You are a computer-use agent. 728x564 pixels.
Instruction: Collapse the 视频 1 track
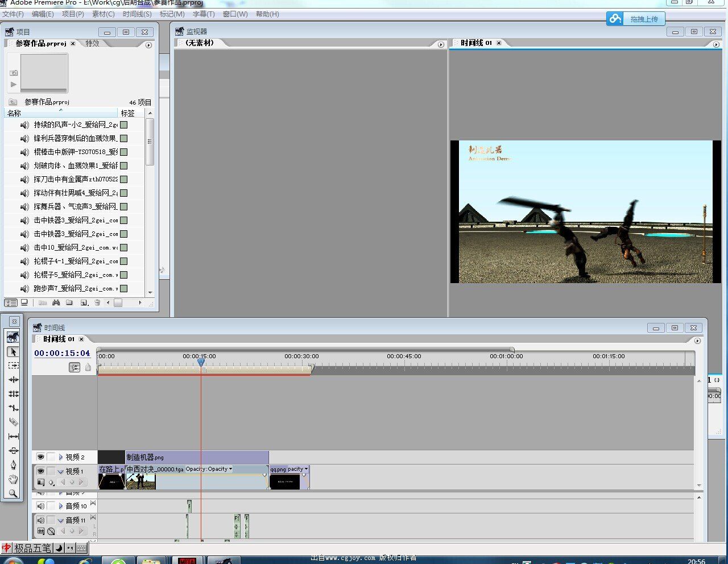(x=61, y=472)
